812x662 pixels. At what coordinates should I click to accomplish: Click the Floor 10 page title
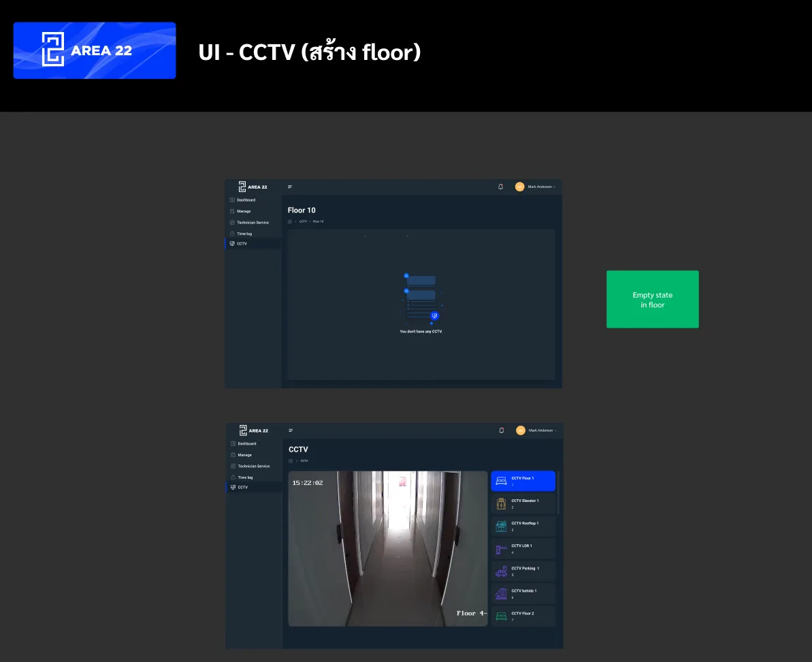(302, 210)
